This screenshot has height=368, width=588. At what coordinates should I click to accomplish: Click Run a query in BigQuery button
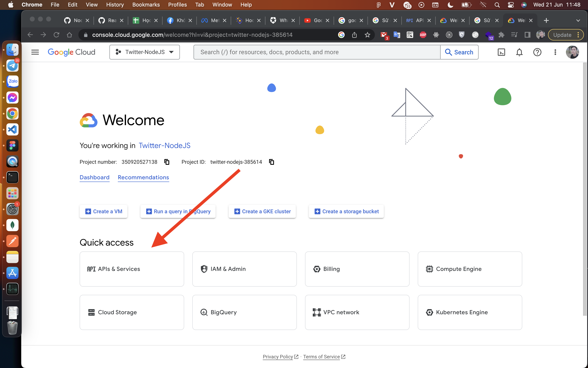[x=178, y=212]
